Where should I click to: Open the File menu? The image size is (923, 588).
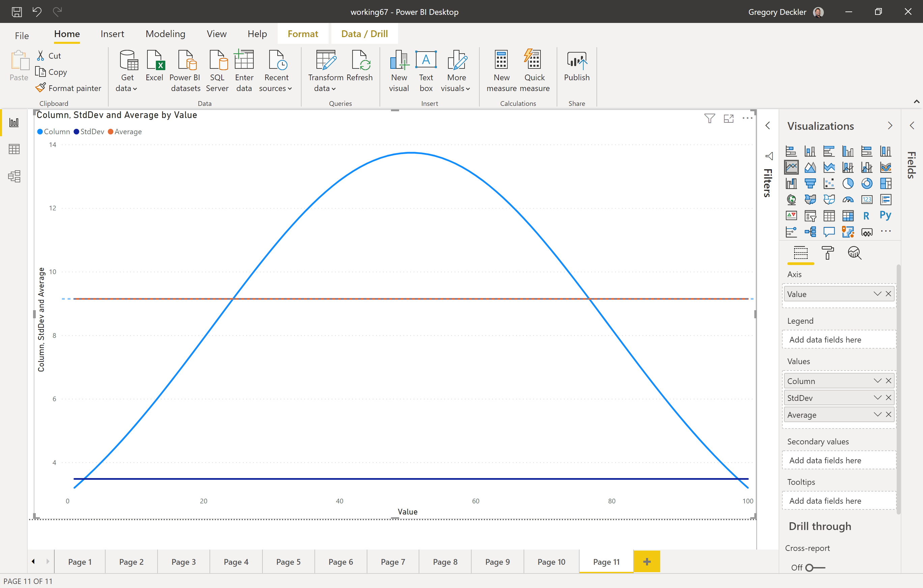pos(22,35)
